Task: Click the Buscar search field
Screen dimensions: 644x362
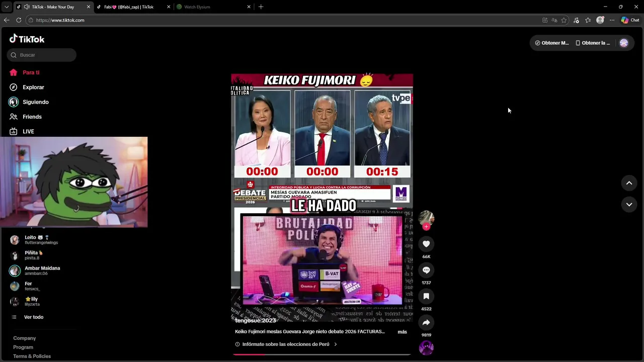Action: pos(42,55)
